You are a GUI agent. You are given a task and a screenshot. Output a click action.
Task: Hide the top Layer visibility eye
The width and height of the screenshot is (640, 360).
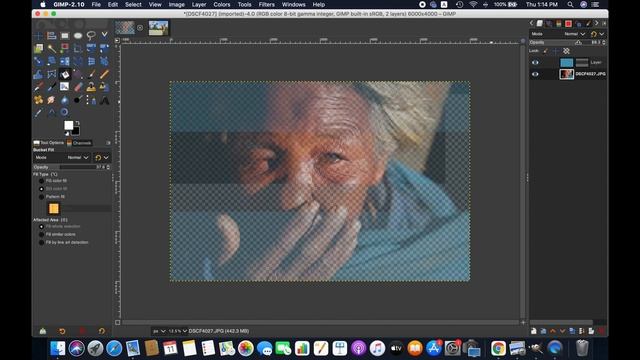point(535,62)
